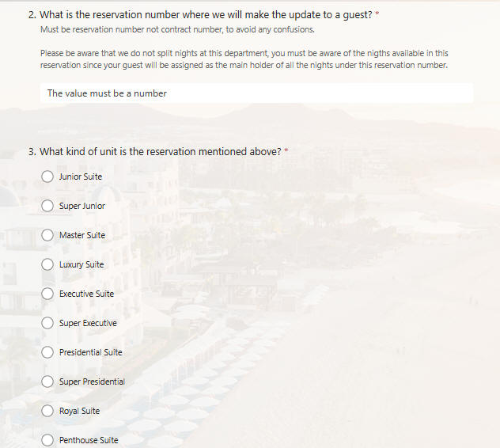The image size is (500, 448).
Task: Select the Junior Suite radio button
Action: click(47, 177)
